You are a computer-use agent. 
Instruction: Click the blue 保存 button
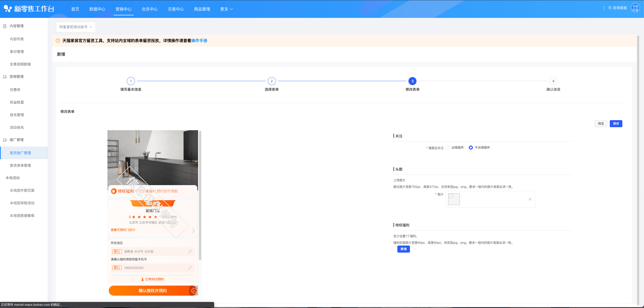(616, 124)
